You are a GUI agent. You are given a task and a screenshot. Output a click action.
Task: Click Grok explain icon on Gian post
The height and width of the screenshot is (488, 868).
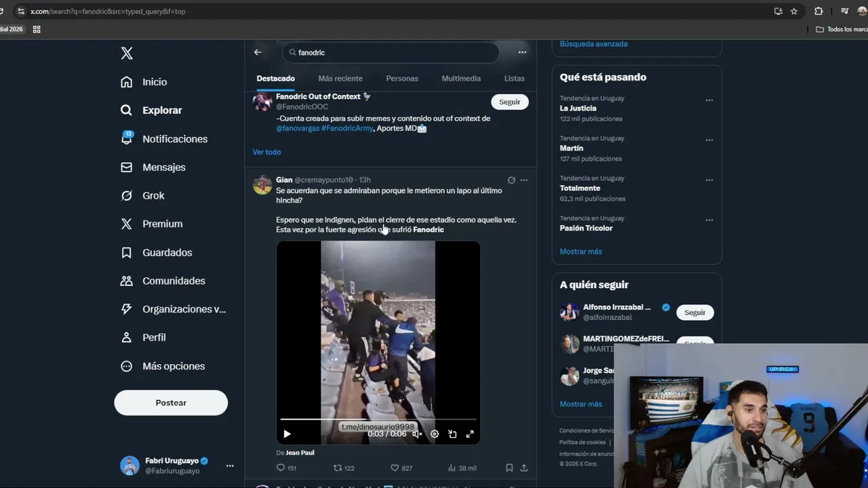[511, 180]
